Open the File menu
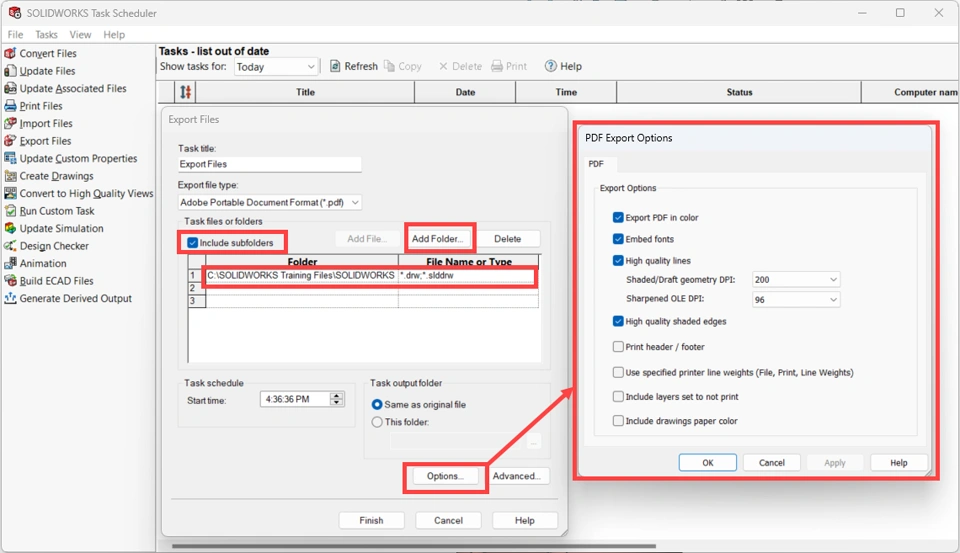Screen dimensions: 960x553 point(15,34)
